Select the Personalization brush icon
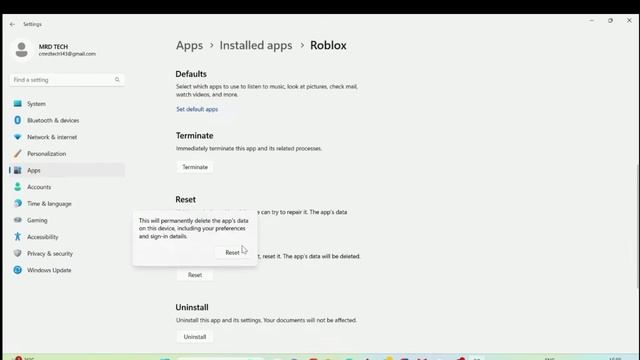 (18, 154)
